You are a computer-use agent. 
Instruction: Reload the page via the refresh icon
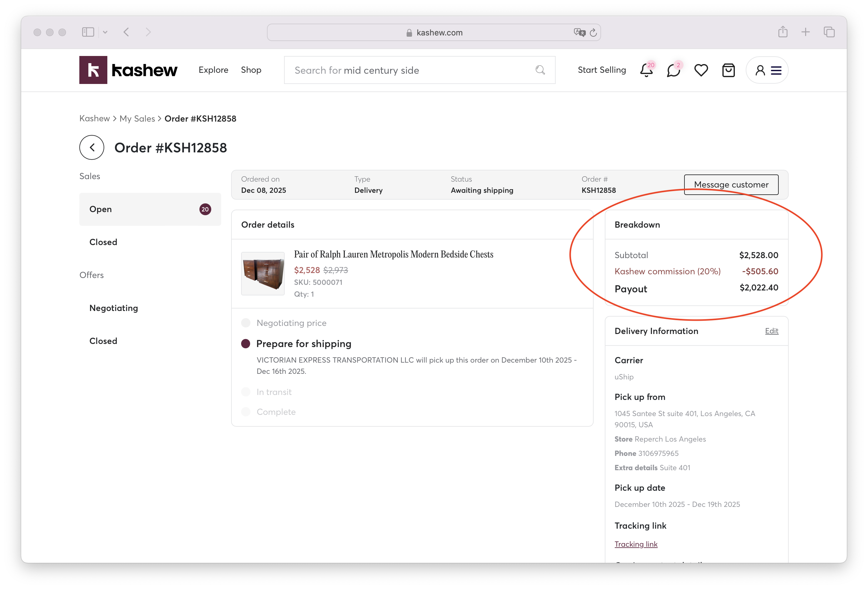point(594,32)
